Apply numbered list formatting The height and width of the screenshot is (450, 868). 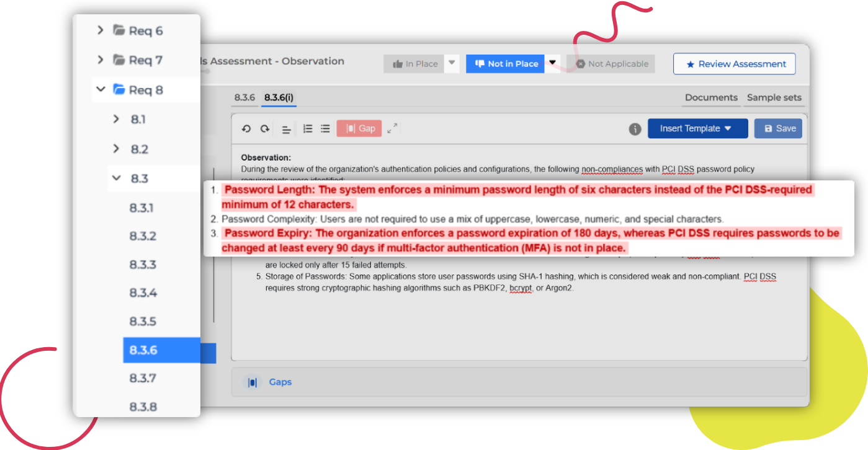[308, 128]
